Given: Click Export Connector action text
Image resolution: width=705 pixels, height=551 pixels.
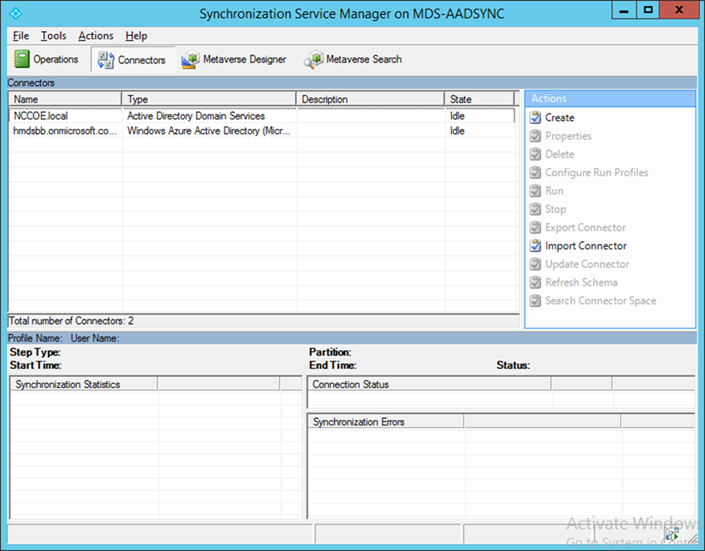Looking at the screenshot, I should (585, 228).
